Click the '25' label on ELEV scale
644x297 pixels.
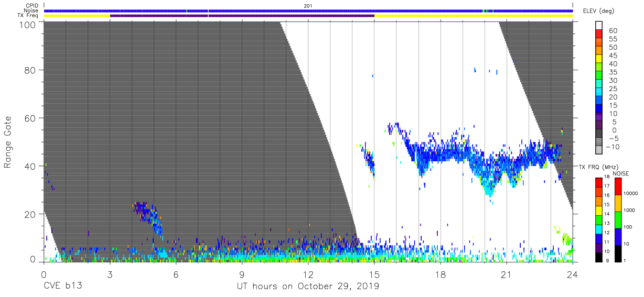click(x=614, y=89)
